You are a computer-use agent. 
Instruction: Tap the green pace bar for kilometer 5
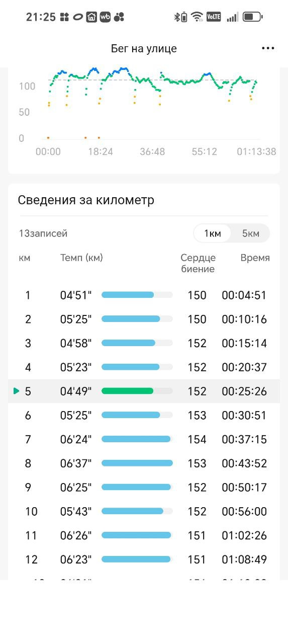(x=128, y=391)
